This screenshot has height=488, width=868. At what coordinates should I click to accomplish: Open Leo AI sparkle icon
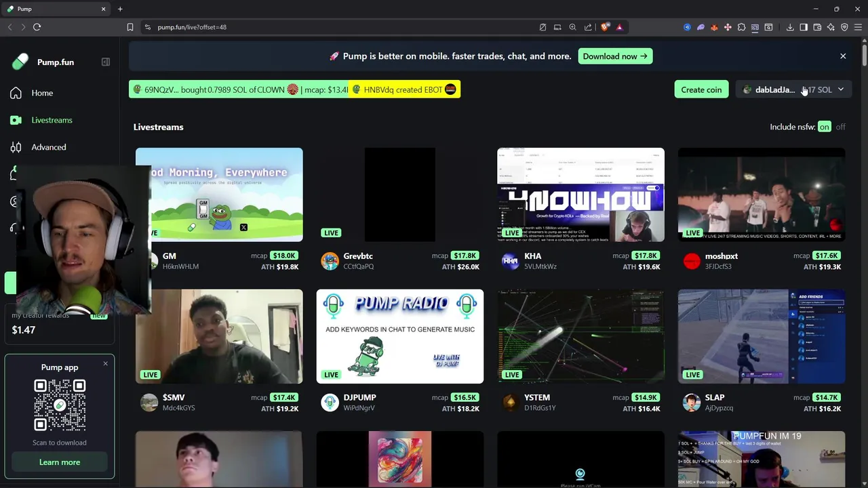click(x=831, y=27)
